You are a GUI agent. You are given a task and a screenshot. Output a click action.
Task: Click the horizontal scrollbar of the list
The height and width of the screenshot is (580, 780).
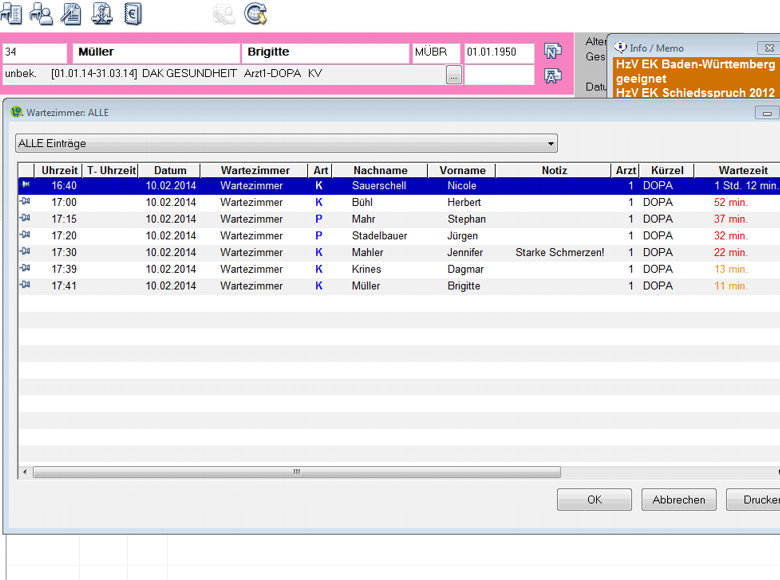296,472
